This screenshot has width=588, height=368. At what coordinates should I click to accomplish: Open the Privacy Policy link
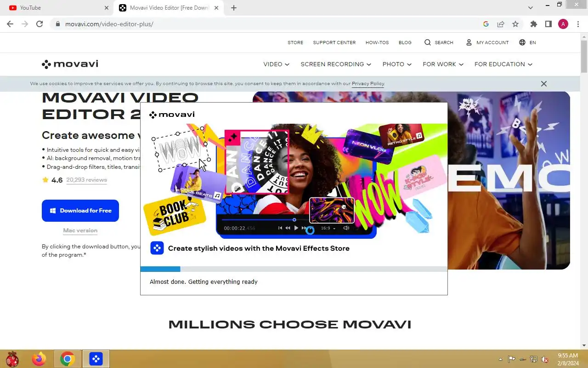[368, 84]
